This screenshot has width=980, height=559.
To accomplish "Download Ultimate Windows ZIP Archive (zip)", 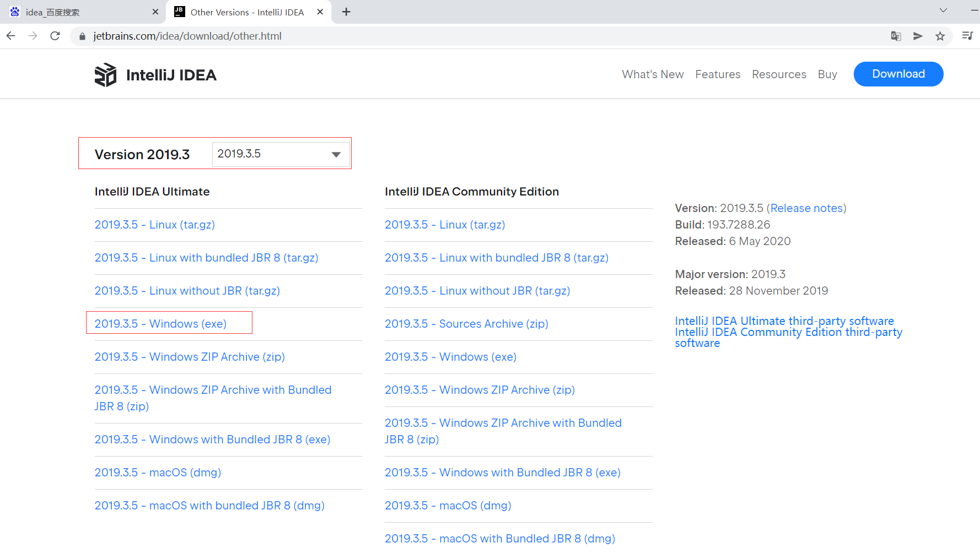I will 190,357.
